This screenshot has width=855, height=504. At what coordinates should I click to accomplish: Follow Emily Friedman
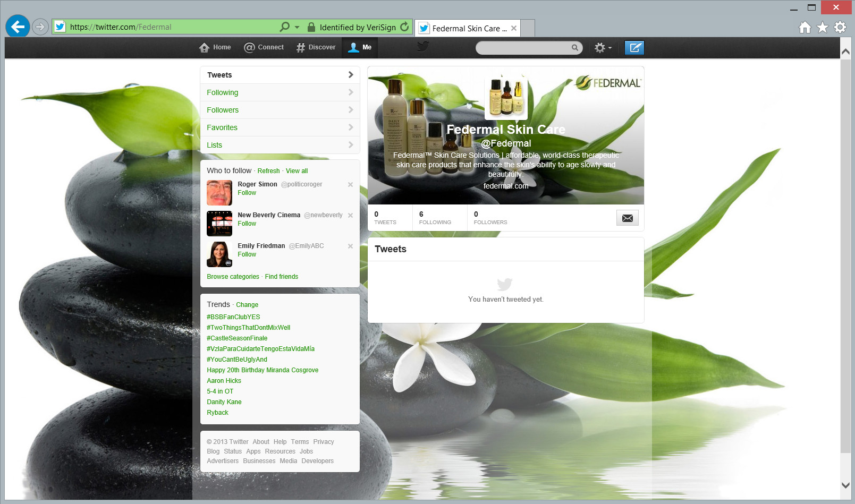(x=247, y=254)
